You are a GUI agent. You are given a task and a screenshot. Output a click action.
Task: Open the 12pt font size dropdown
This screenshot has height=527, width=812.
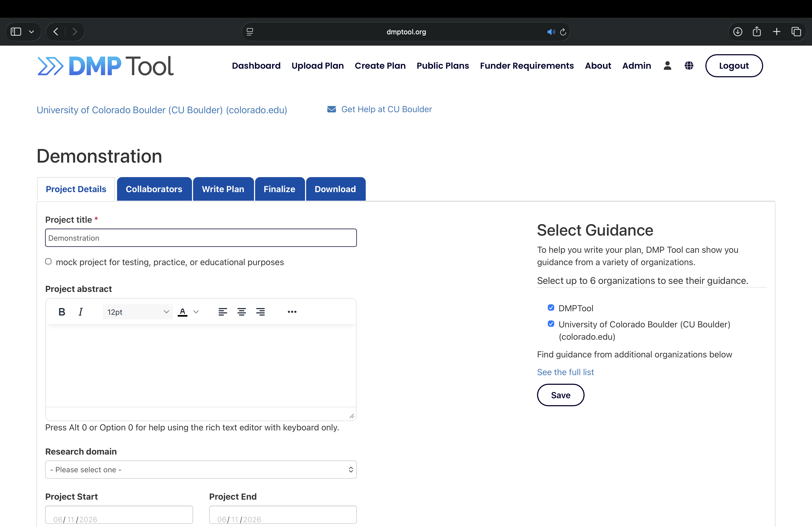[x=138, y=312]
